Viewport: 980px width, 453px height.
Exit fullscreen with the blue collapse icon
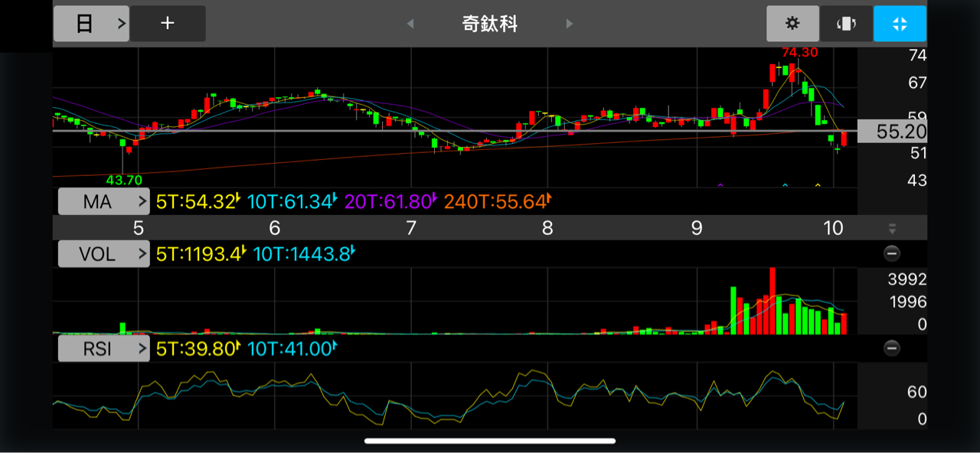[900, 24]
